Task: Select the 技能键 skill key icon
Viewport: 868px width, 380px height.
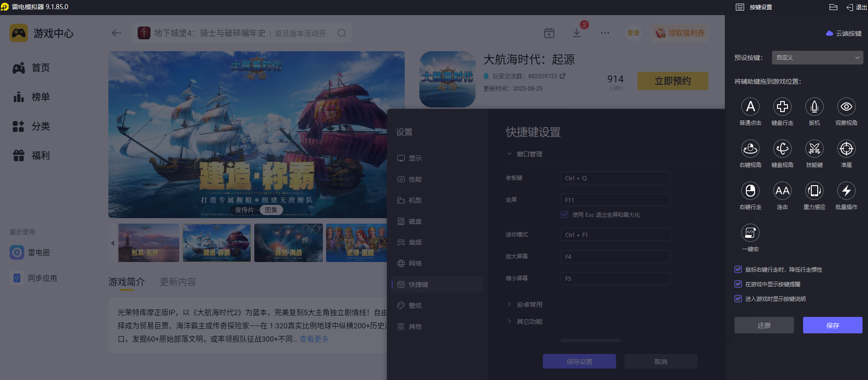Action: pyautogui.click(x=814, y=149)
